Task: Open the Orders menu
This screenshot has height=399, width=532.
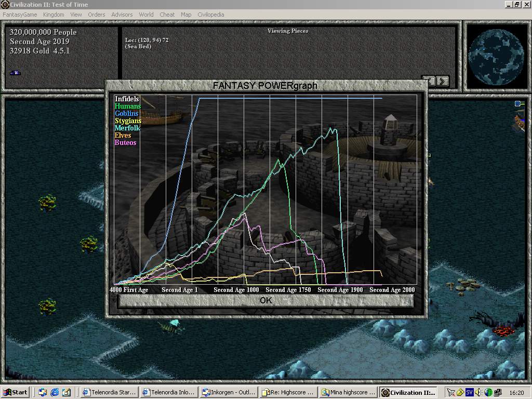Action: [96, 15]
